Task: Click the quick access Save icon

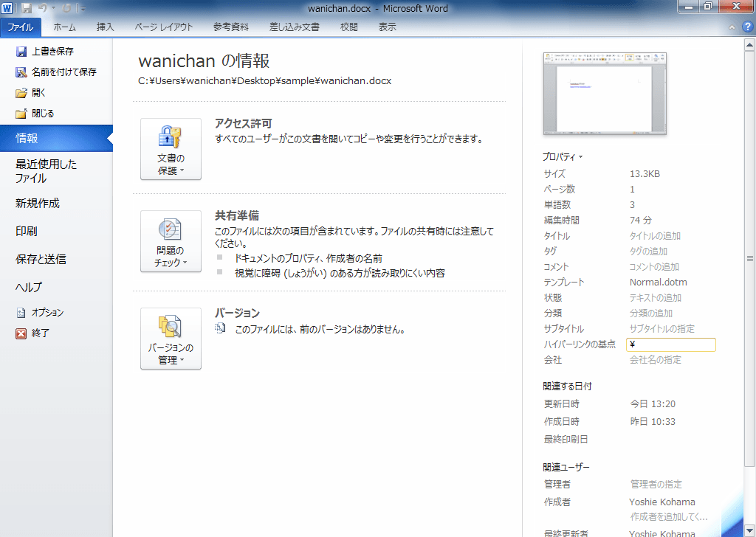Action: (x=27, y=8)
